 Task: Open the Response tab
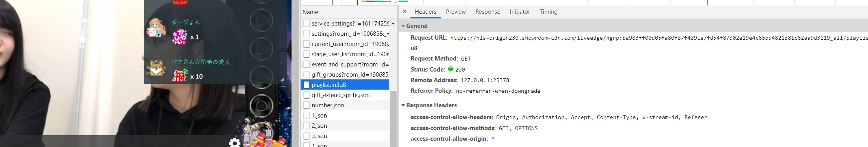click(488, 12)
